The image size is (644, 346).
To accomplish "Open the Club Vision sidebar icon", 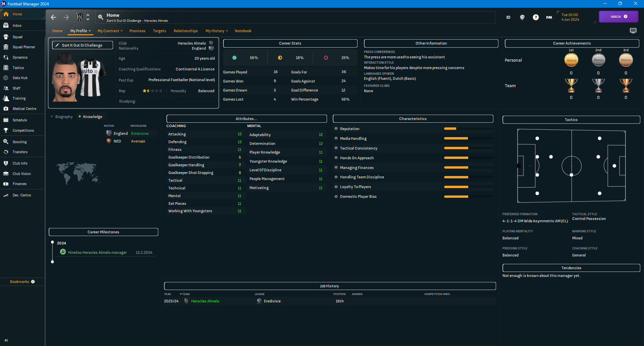I will tap(6, 174).
